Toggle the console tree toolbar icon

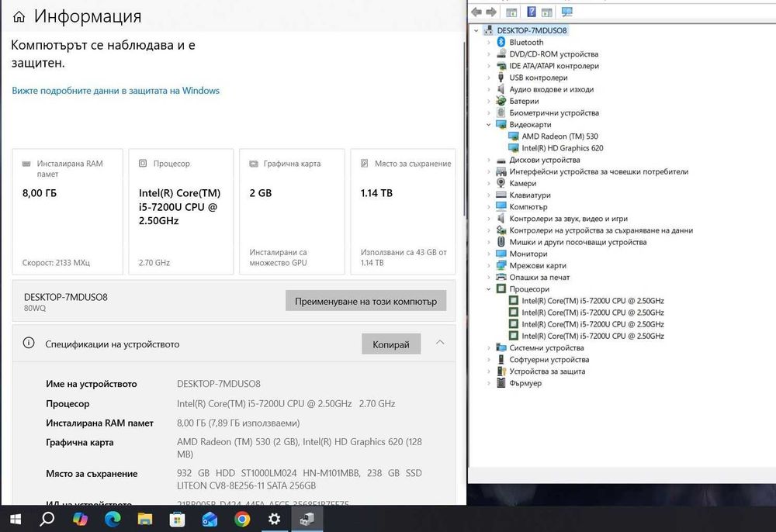pos(511,12)
